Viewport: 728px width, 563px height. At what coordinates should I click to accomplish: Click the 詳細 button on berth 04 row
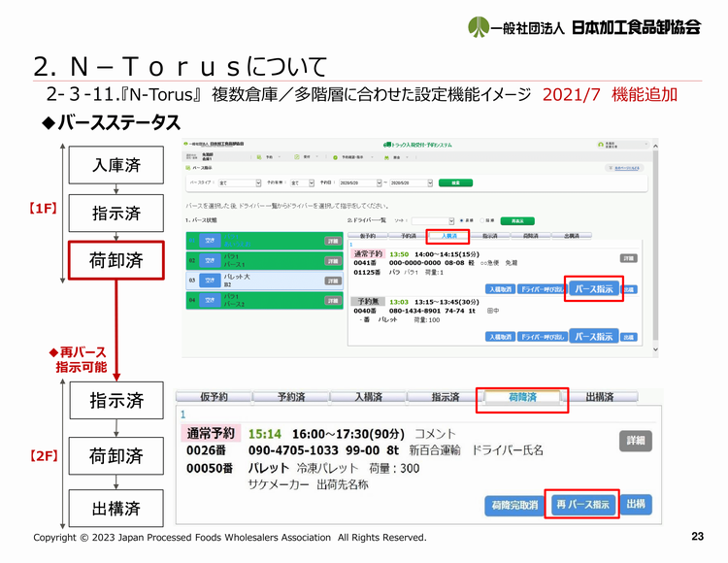click(x=332, y=301)
